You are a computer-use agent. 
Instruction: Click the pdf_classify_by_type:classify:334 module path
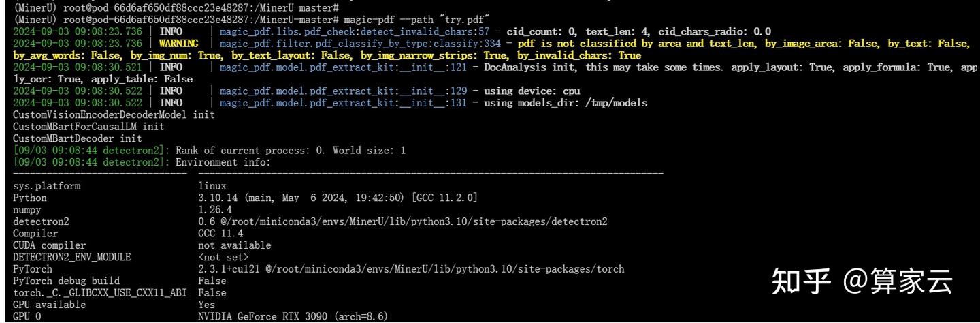click(359, 44)
